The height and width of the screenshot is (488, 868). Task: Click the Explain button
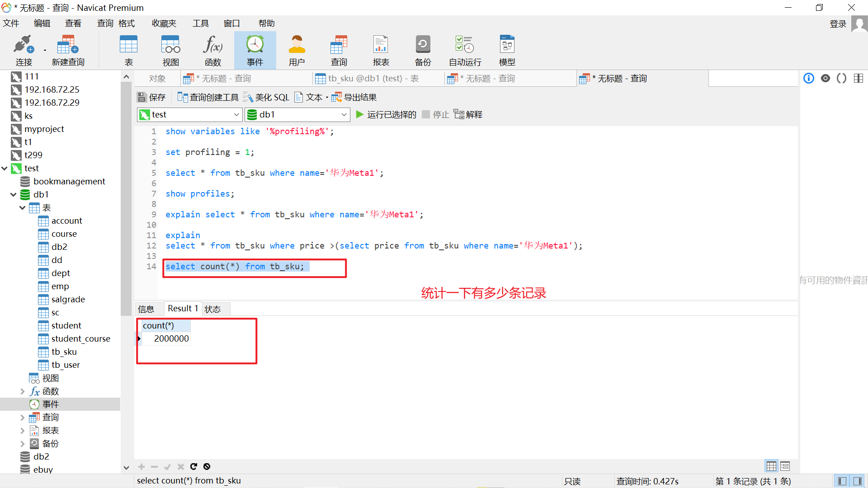[x=468, y=115]
